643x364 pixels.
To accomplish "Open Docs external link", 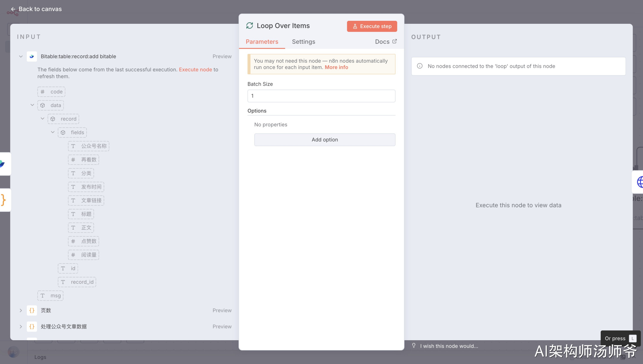I will click(386, 42).
